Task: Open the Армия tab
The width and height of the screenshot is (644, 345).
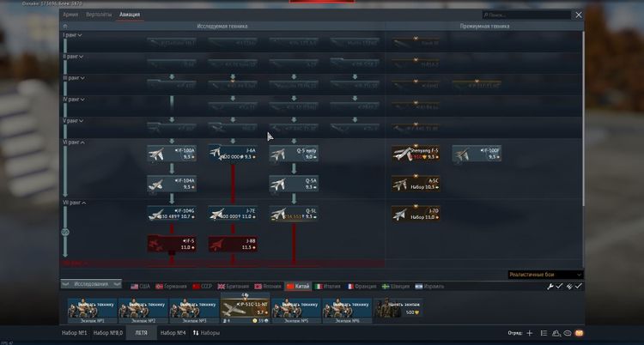Action: click(x=70, y=15)
